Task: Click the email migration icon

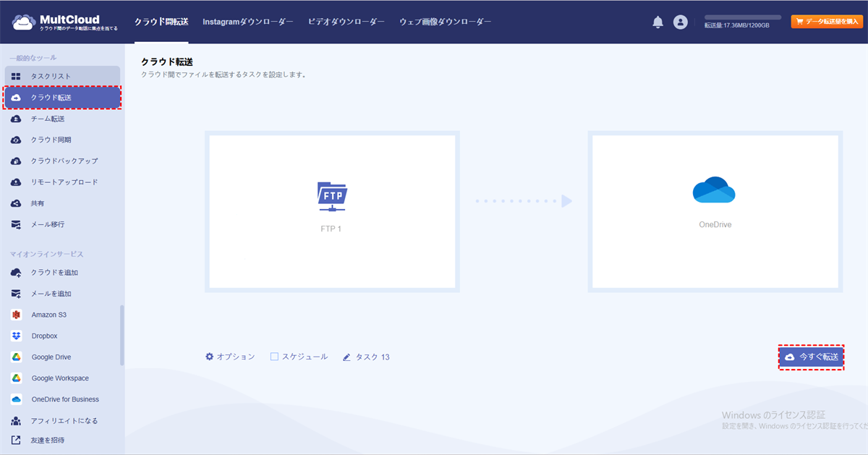Action: tap(16, 224)
